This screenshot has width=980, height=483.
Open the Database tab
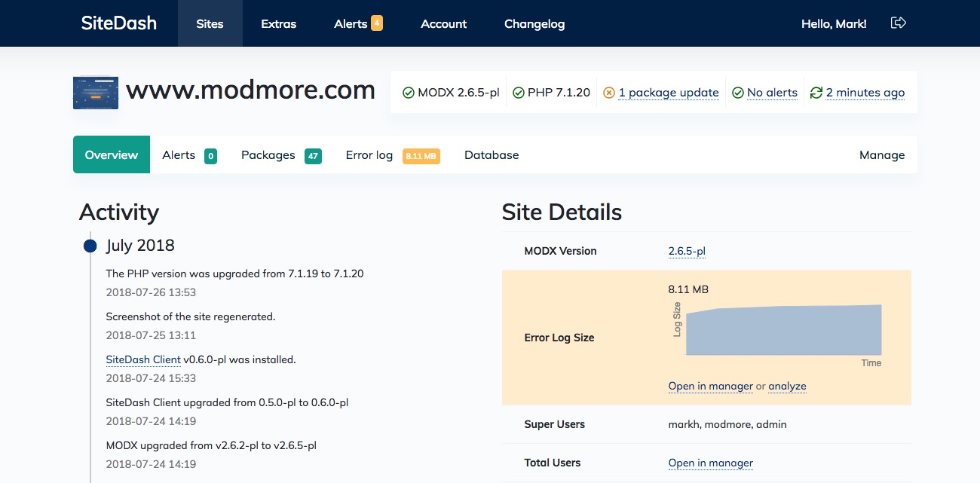pos(492,154)
